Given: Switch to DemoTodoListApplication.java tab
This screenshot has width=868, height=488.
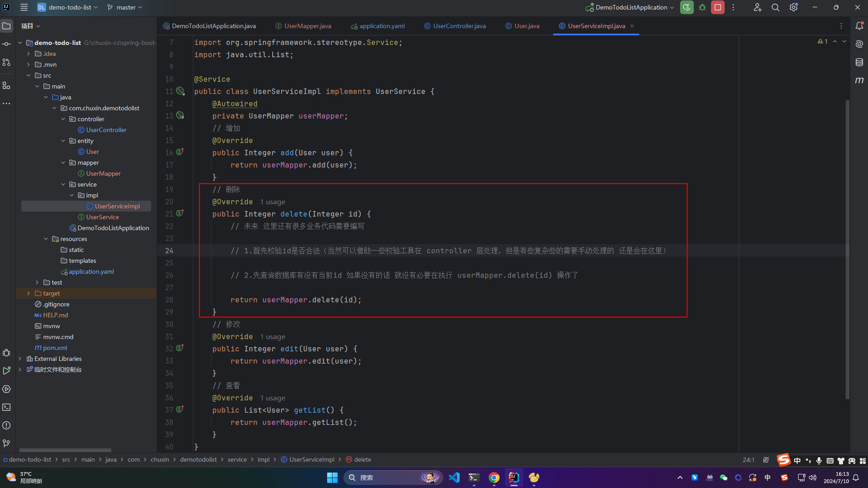Looking at the screenshot, I should tap(210, 26).
